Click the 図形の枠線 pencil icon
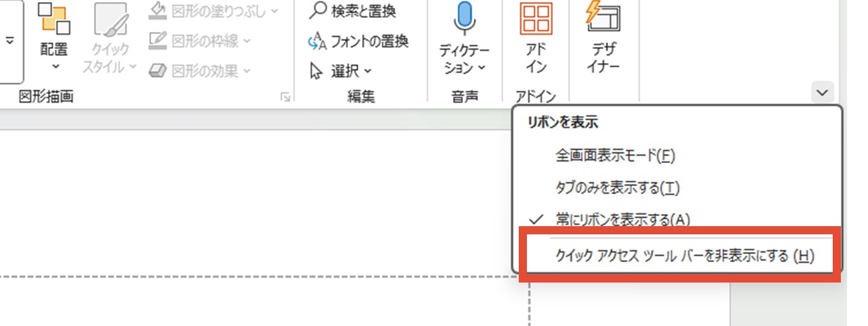This screenshot has width=868, height=326. (x=157, y=41)
